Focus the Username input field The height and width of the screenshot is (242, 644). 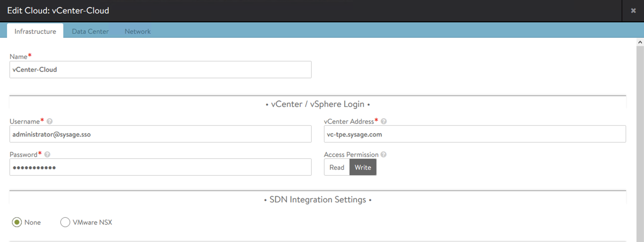[x=160, y=134]
